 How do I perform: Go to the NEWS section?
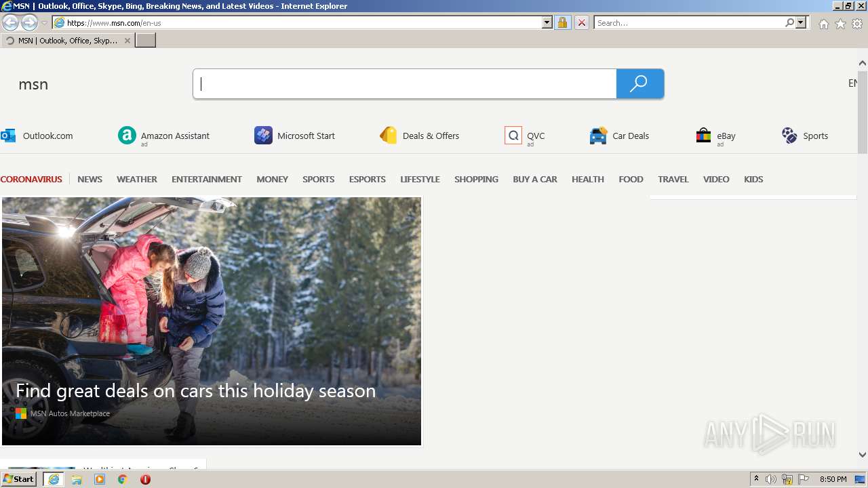tap(90, 179)
